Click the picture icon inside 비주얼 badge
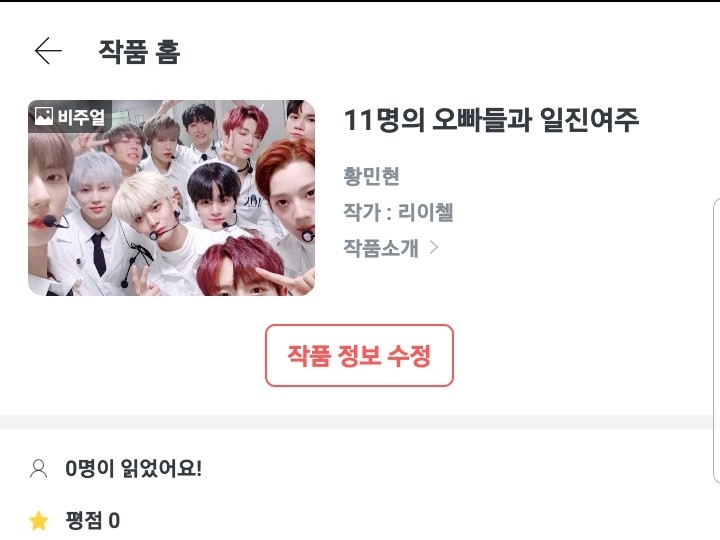Screen dimensions: 720x540 click(x=44, y=116)
